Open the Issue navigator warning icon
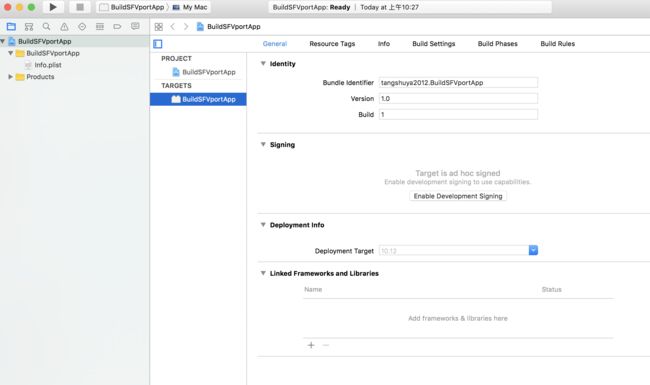650x385 pixels. coord(64,27)
